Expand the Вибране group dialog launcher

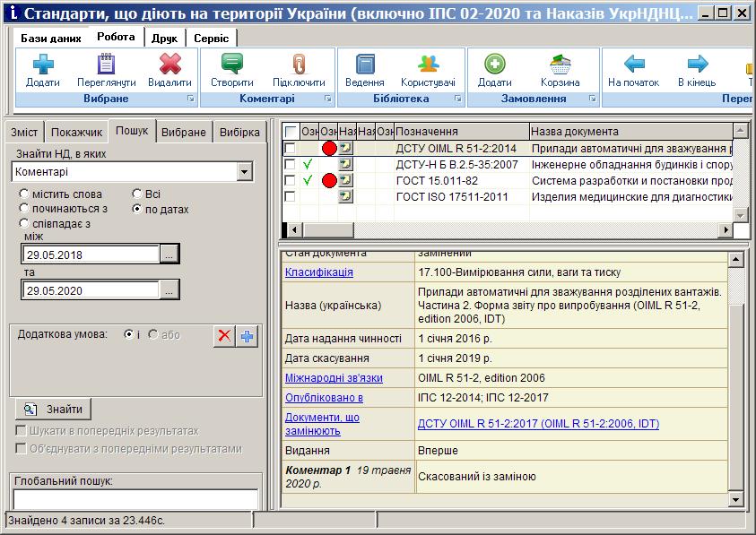(191, 99)
